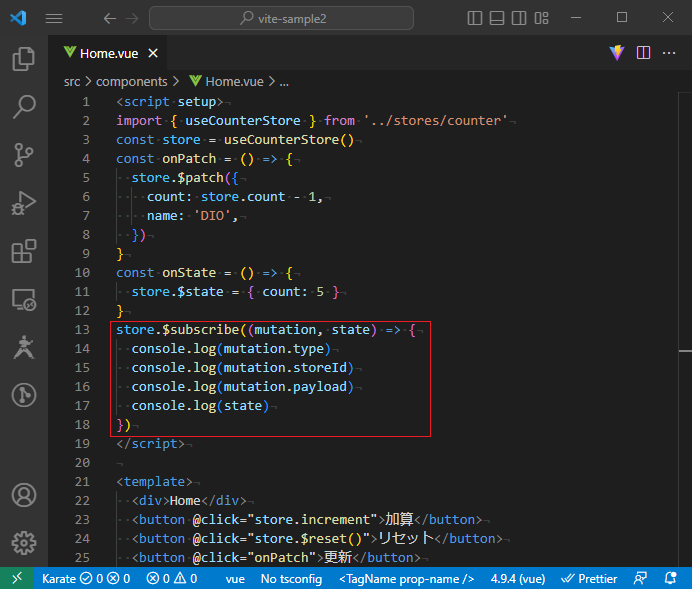
Task: Click 'console.log(state)' on line 17
Action: [x=200, y=405]
